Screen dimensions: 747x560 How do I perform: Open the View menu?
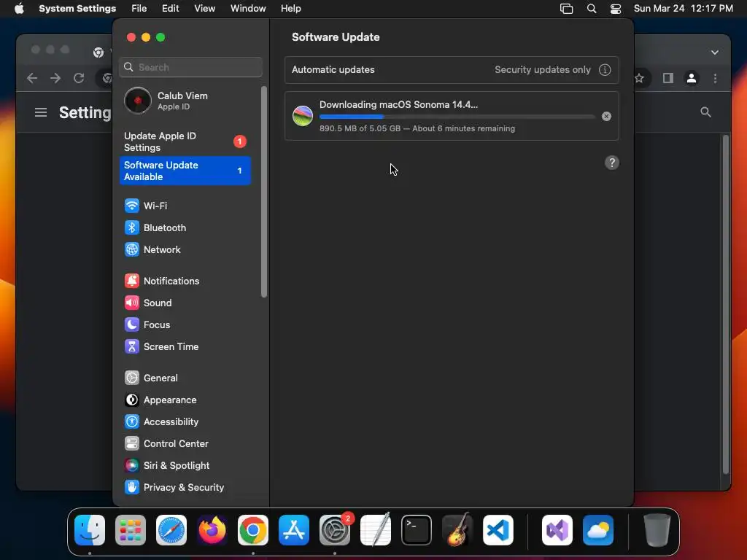pos(204,9)
